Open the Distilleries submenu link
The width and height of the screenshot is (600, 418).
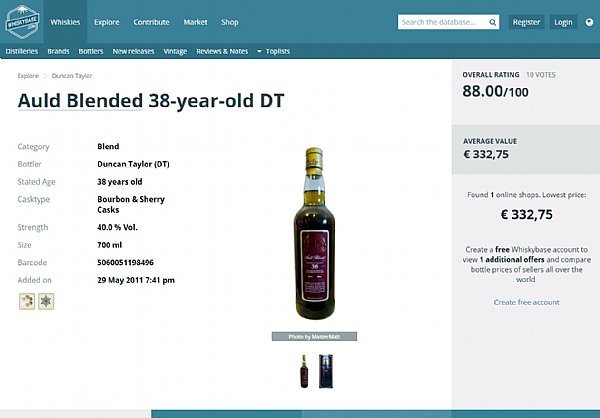[22, 51]
